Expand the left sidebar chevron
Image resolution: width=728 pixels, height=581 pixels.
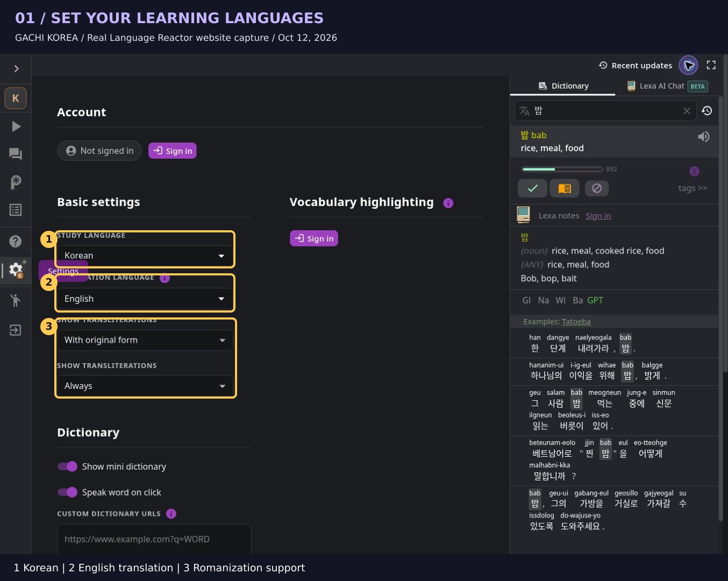16,68
